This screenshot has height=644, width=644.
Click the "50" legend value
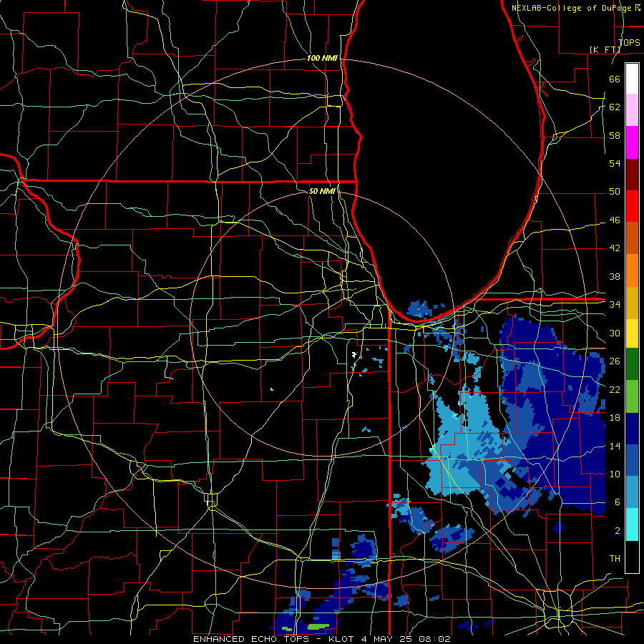pos(615,192)
